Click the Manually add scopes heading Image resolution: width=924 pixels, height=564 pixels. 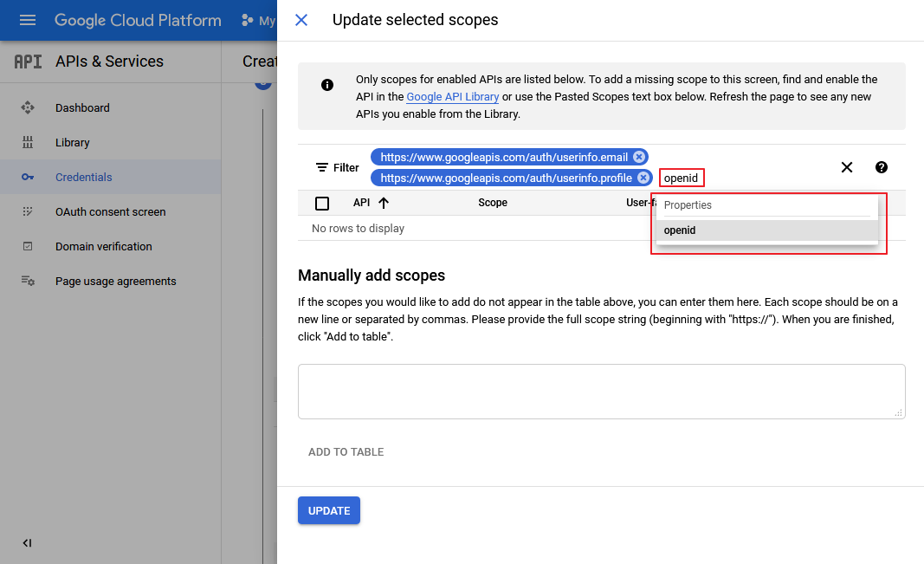click(372, 276)
